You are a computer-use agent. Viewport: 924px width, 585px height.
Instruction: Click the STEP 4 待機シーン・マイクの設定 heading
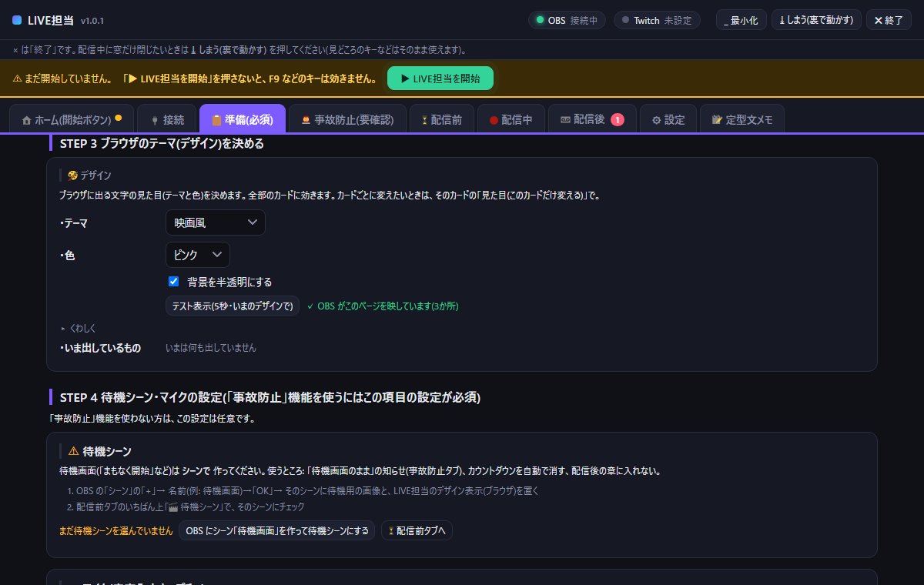(269, 397)
